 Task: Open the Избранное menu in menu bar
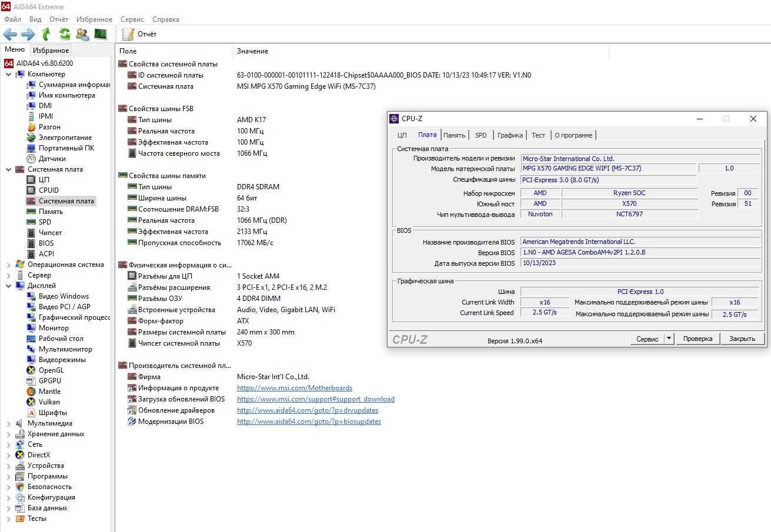(x=94, y=19)
